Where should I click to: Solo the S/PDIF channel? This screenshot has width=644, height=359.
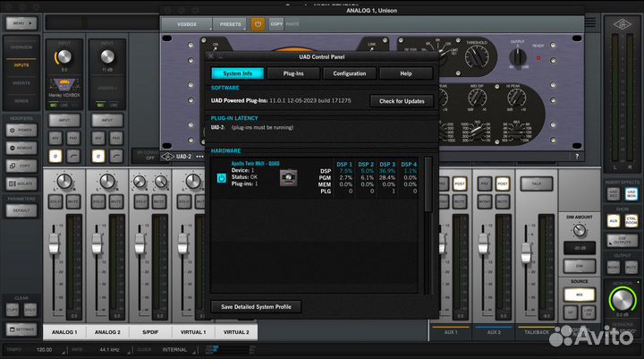pyautogui.click(x=141, y=202)
